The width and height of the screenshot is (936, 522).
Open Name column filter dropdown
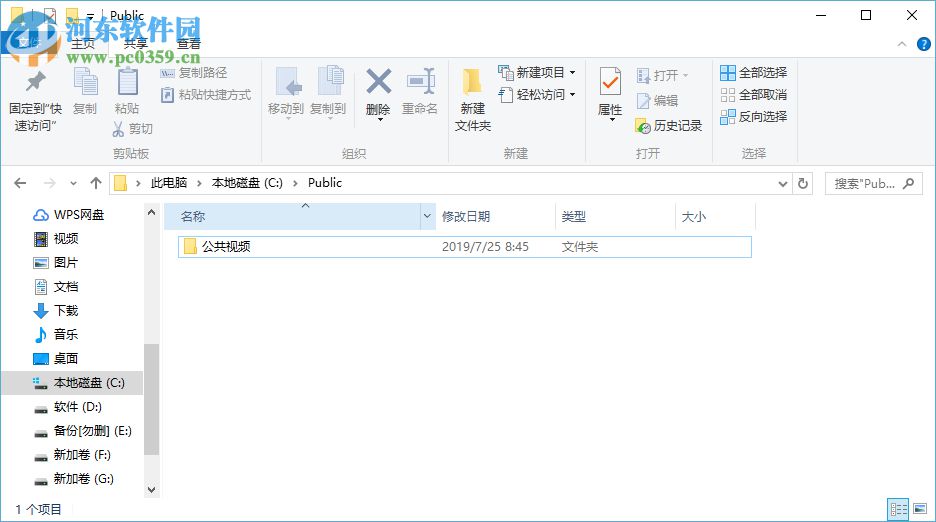[x=427, y=216]
